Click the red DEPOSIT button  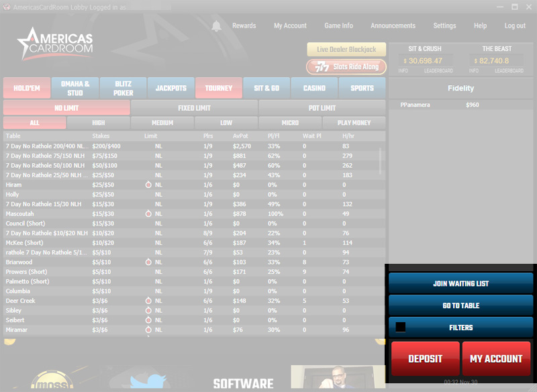click(x=425, y=358)
